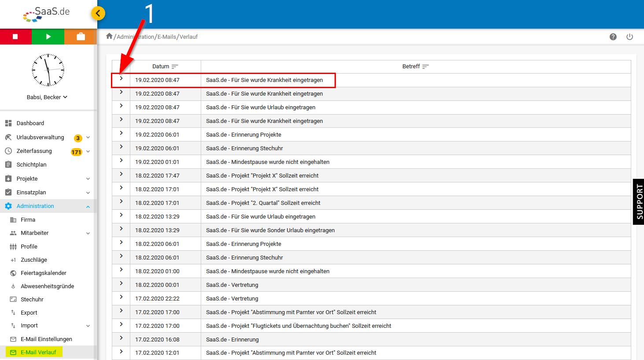This screenshot has width=644, height=360.
Task: Expand Mitarbeiter submenu chevron
Action: pyautogui.click(x=88, y=233)
